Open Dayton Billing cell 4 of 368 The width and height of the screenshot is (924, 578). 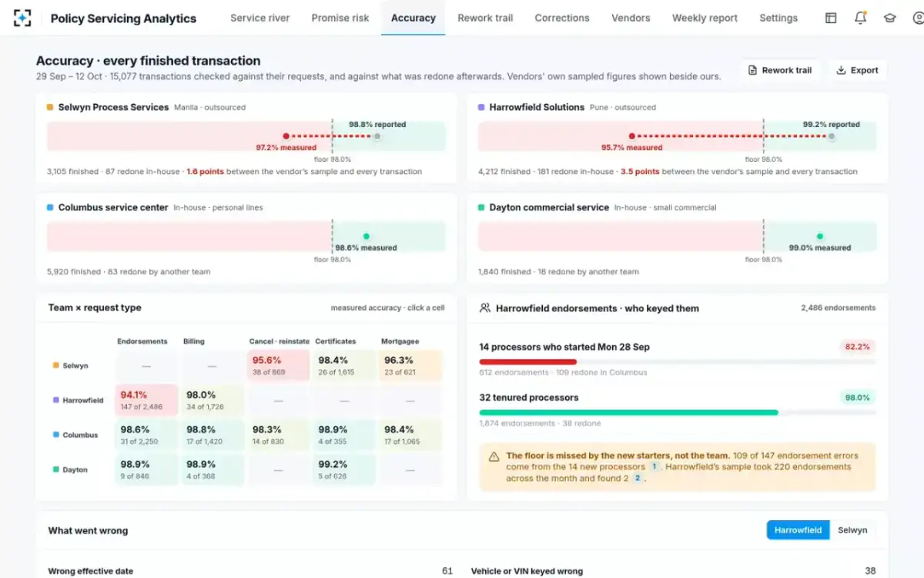tap(213, 470)
